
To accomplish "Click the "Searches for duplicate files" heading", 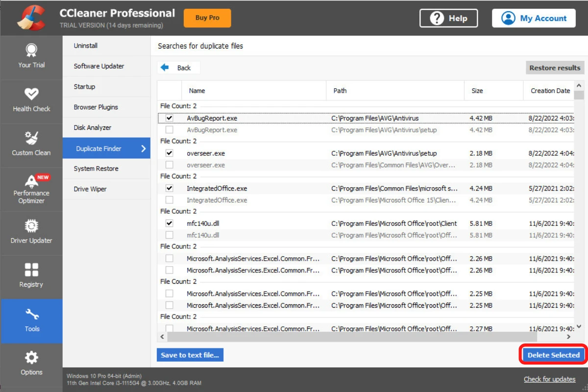I will [200, 46].
